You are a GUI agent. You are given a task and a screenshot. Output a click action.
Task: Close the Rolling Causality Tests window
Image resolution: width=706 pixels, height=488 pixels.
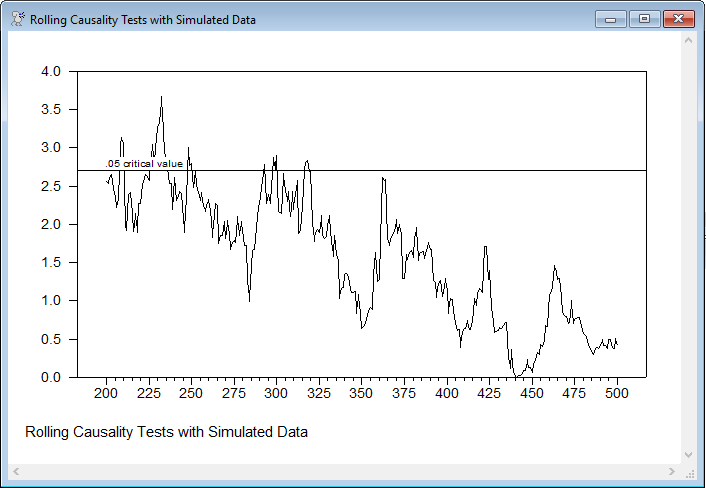pyautogui.click(x=678, y=19)
